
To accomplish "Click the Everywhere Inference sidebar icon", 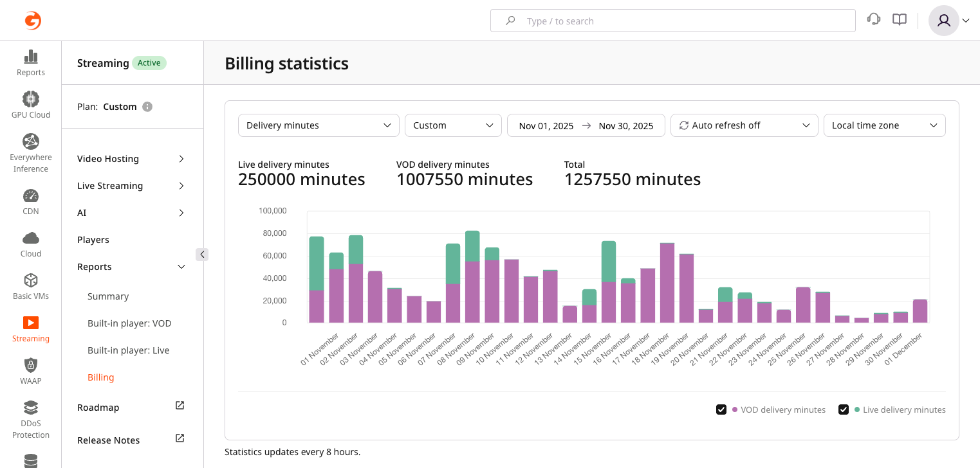I will 30,141.
